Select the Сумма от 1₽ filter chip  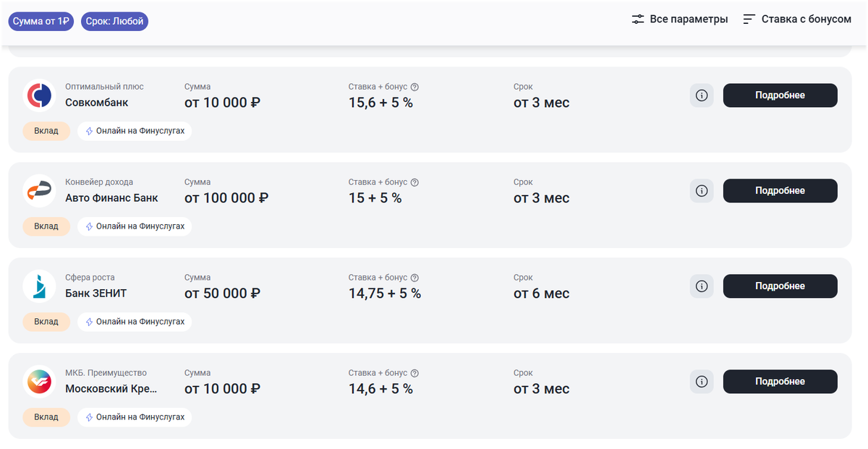[x=41, y=21]
